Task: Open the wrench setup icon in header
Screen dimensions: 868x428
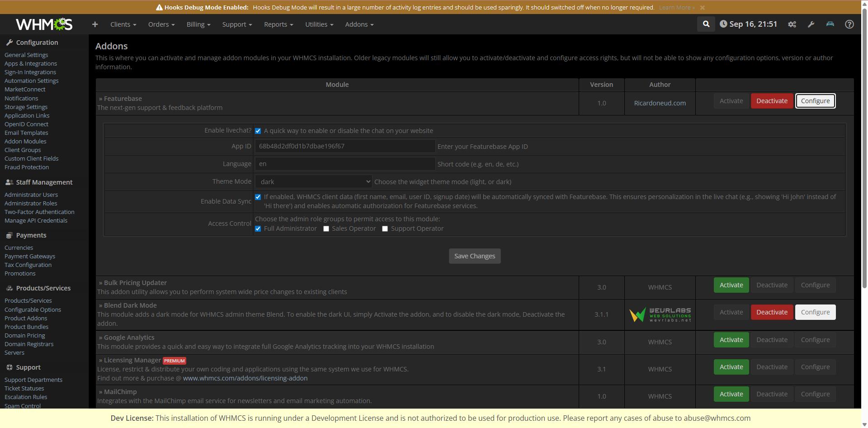Action: [811, 24]
